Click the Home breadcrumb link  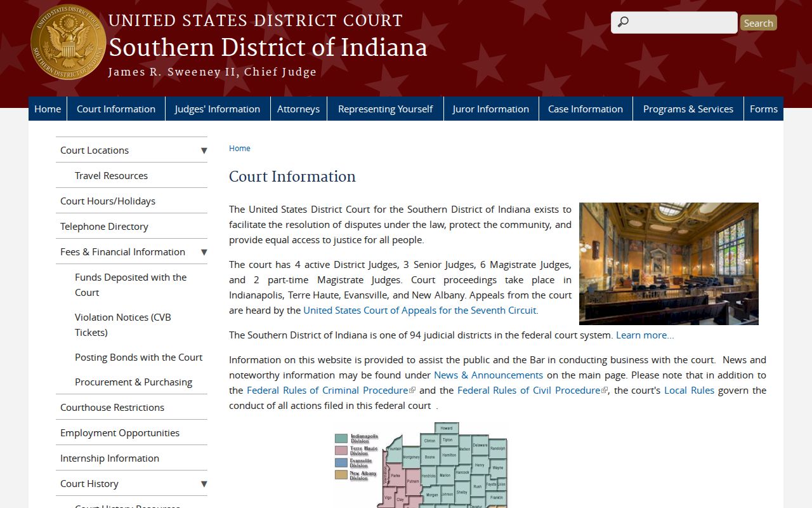pyautogui.click(x=240, y=148)
